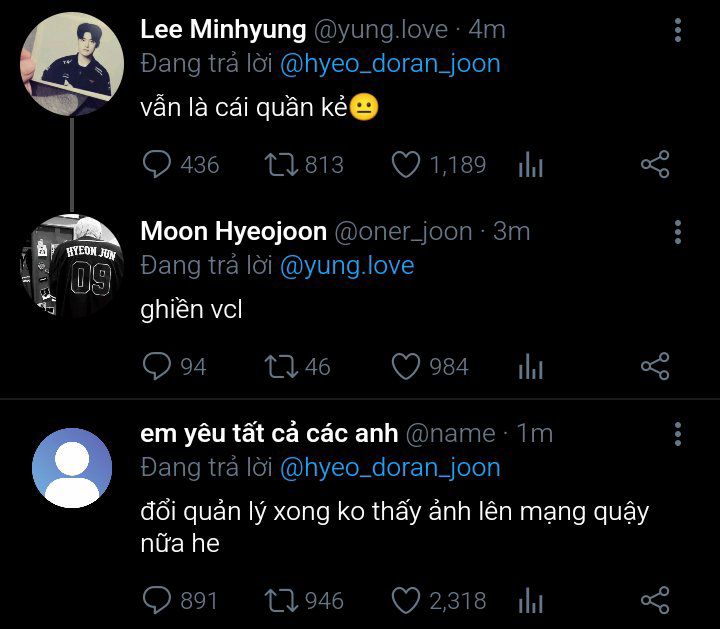This screenshot has width=720, height=629.
Task: Like Lee Minhyung's tweet with 1,189 likes
Action: (405, 164)
